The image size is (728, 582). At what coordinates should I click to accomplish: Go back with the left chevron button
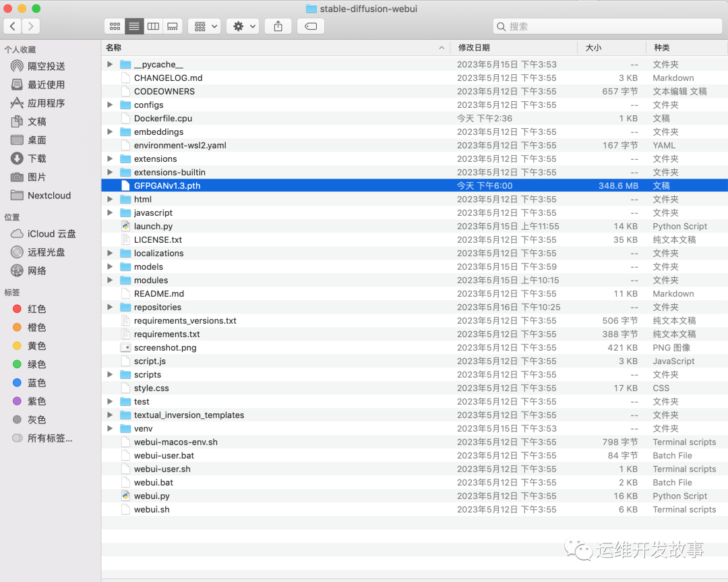pyautogui.click(x=13, y=26)
